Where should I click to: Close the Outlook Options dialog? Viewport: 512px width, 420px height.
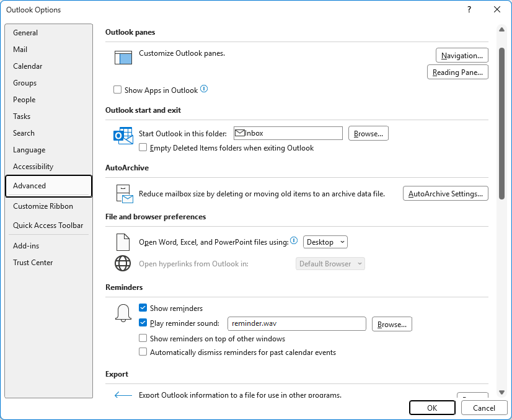(497, 9)
